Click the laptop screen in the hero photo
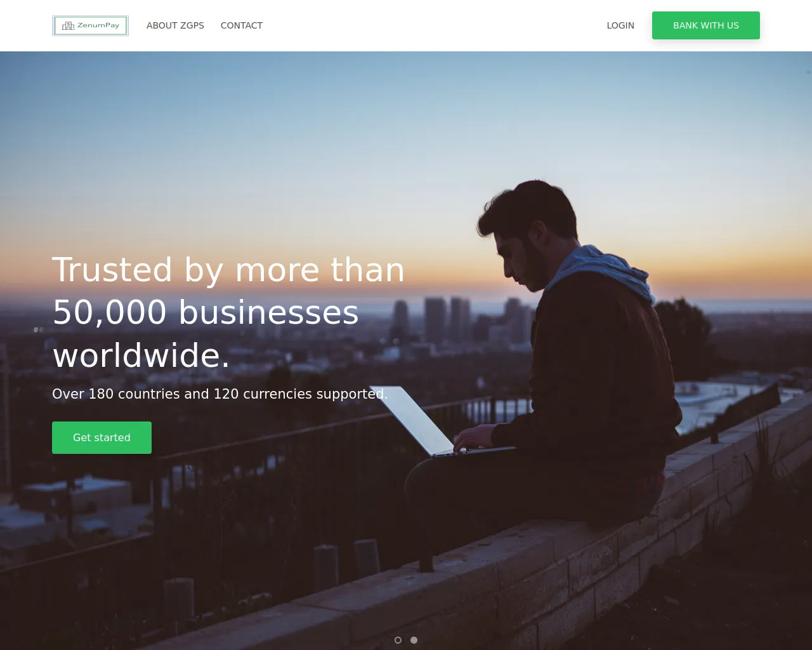 tap(414, 419)
